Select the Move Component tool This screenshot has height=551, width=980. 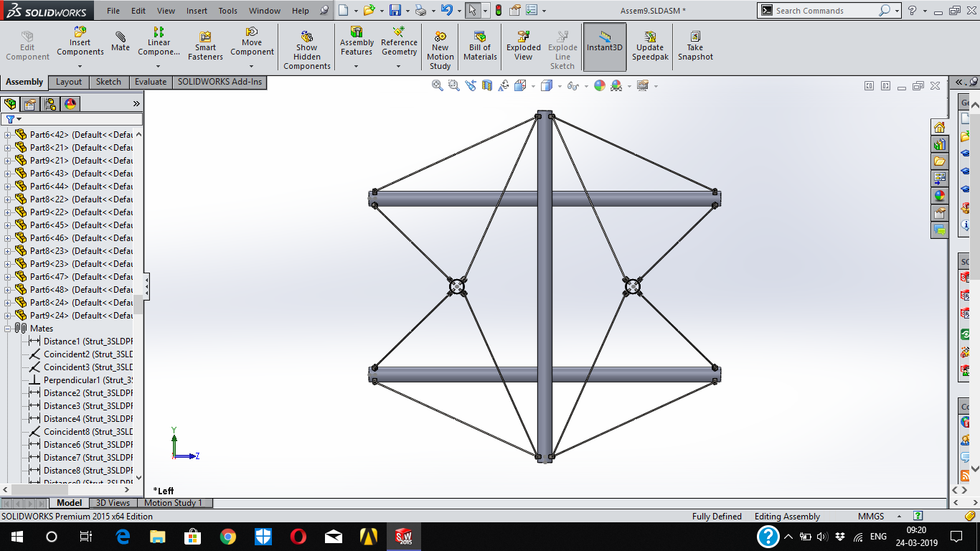[252, 41]
